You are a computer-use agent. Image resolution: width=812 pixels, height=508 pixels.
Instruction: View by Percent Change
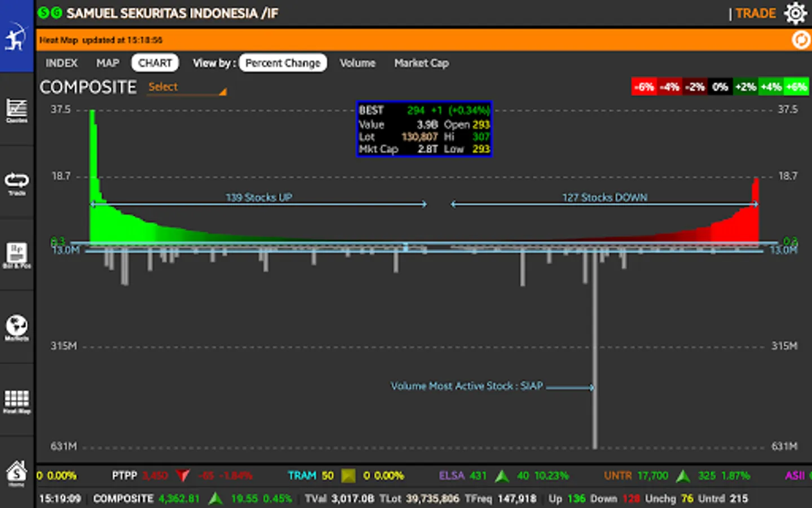tap(283, 63)
